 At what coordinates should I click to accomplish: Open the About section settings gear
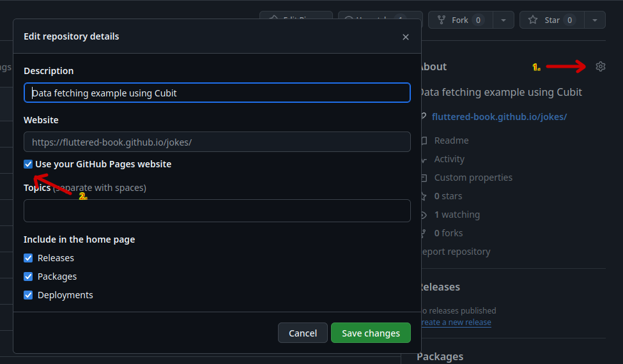(x=601, y=66)
